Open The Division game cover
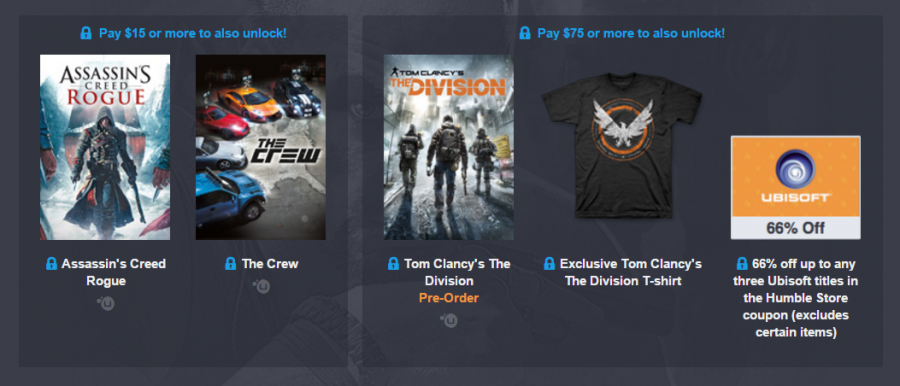The image size is (900, 386). point(449,147)
